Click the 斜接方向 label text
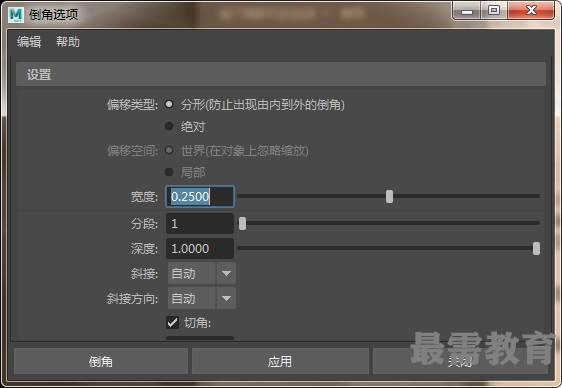Screen dimensions: 562x388 tap(132, 298)
